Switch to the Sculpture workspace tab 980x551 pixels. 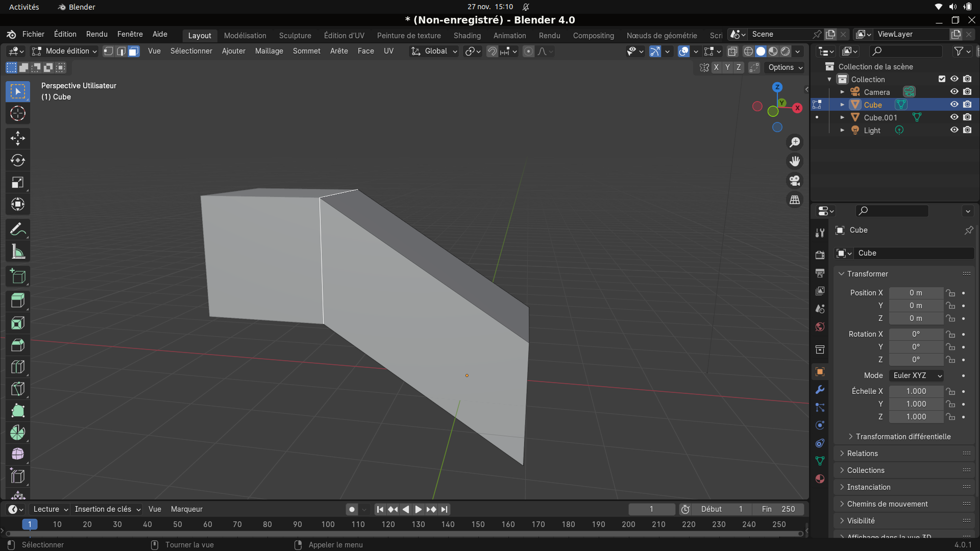coord(295,36)
